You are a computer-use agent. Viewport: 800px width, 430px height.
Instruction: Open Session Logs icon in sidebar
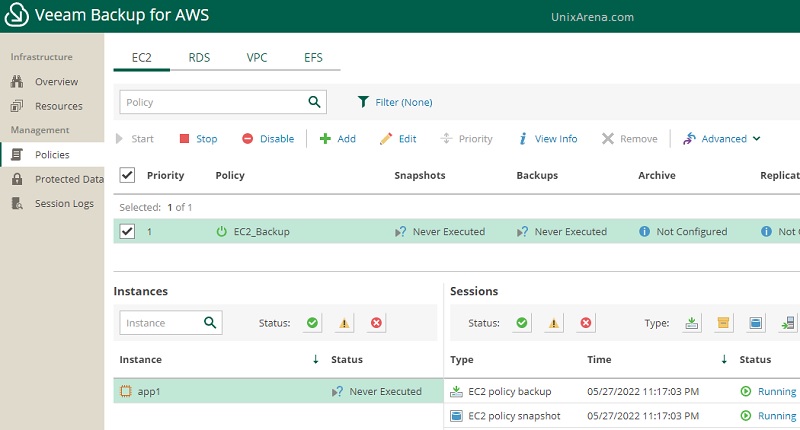tap(17, 204)
